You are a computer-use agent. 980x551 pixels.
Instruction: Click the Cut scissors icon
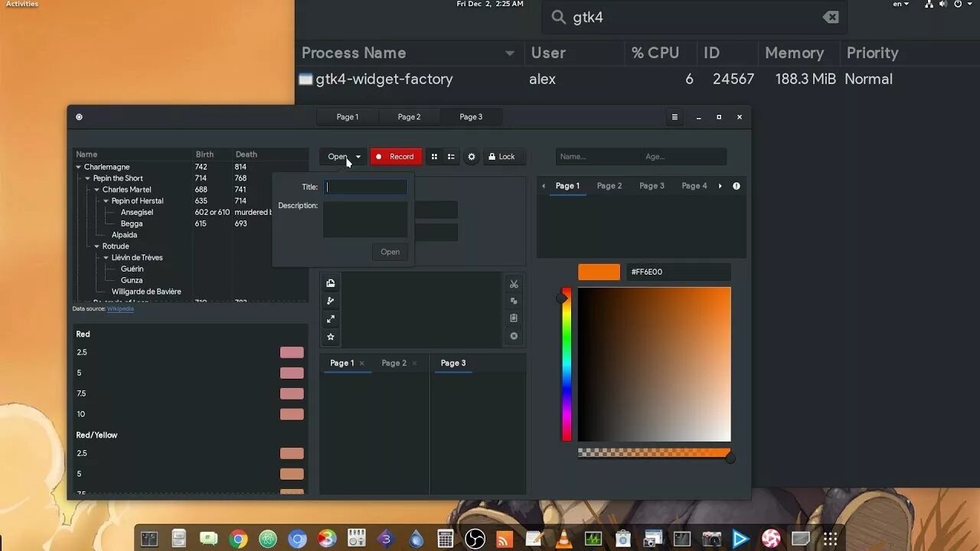click(514, 284)
